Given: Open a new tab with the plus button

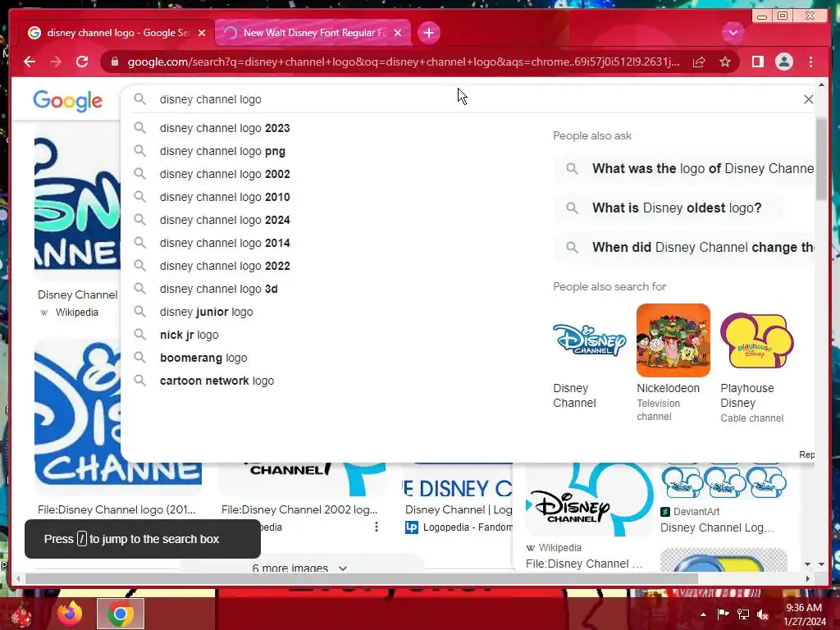Looking at the screenshot, I should (428, 33).
